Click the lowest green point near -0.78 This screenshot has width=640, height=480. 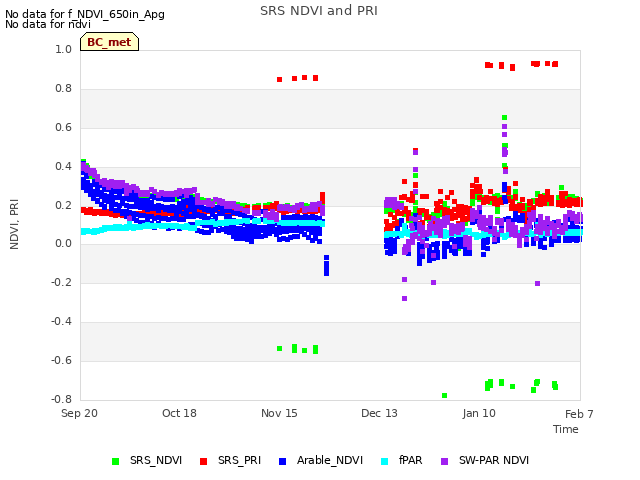pyautogui.click(x=444, y=396)
